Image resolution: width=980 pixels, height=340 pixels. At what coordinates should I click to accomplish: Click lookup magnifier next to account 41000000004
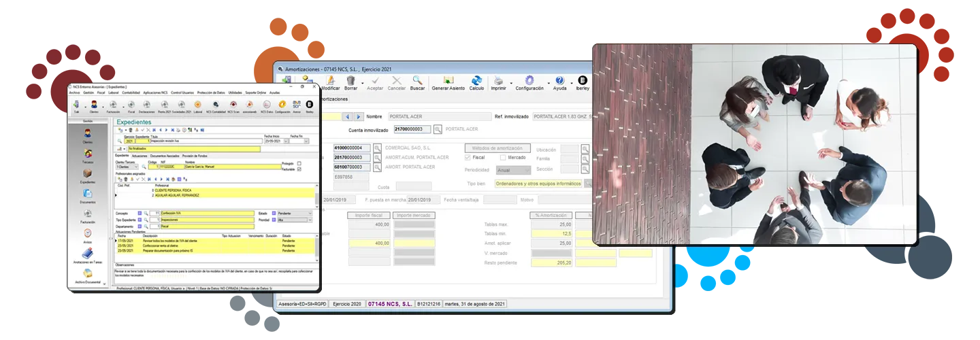click(377, 148)
